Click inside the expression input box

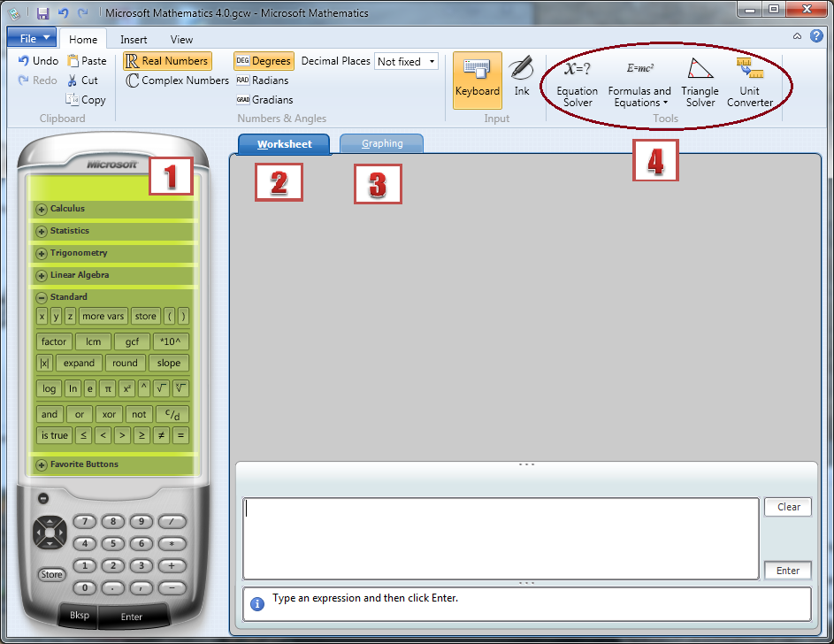coord(501,538)
